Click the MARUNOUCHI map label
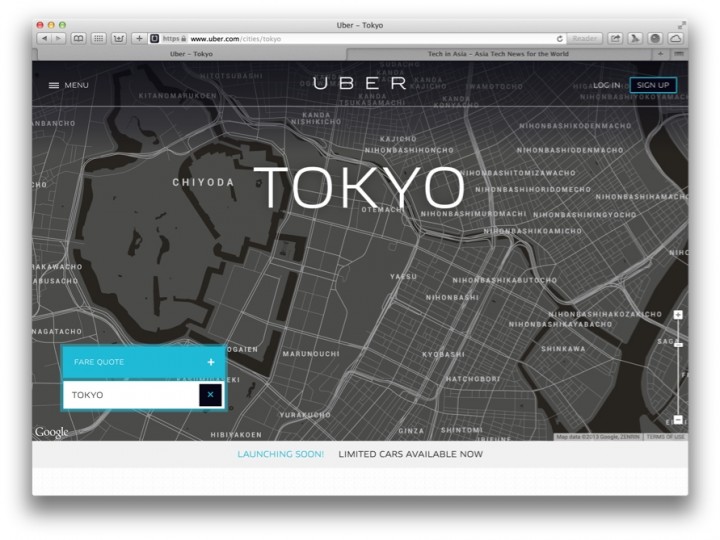Image resolution: width=720 pixels, height=540 pixels. (x=311, y=354)
